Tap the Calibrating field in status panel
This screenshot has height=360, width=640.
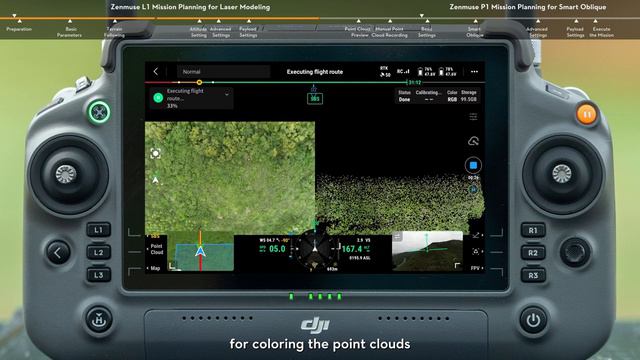tap(429, 96)
